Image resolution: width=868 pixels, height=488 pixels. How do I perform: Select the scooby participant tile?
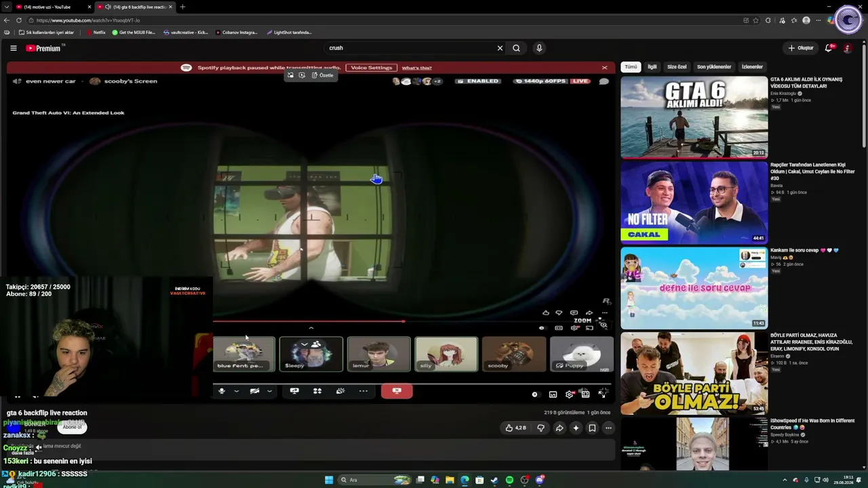[513, 354]
